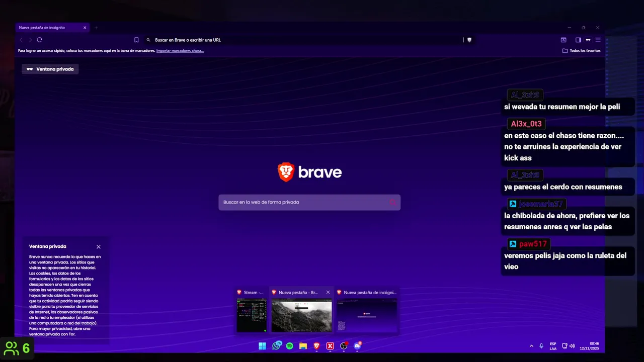The height and width of the screenshot is (362, 644).
Task: Click chat username josemaria37
Action: [541, 204]
